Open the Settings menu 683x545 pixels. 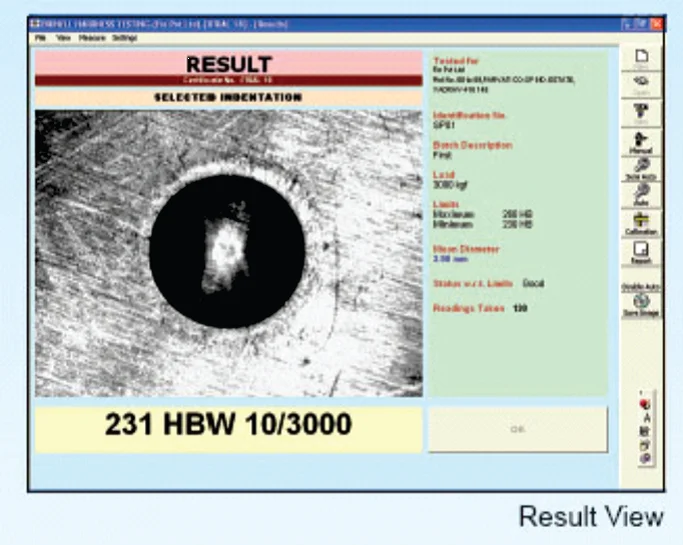click(125, 38)
